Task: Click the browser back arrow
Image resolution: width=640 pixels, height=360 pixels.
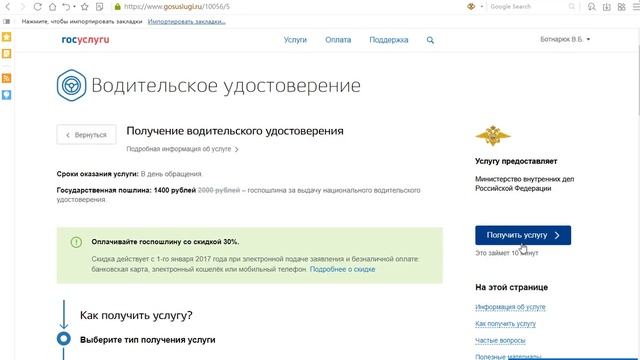Action: (x=7, y=7)
